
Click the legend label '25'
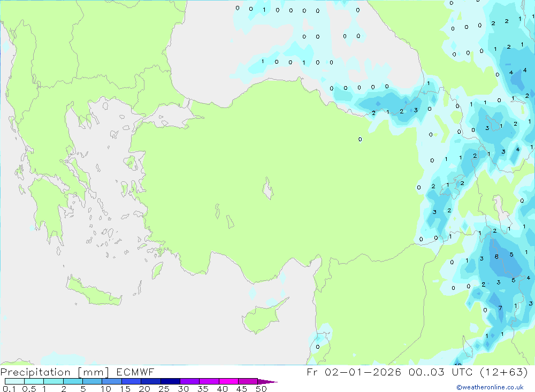[x=164, y=389]
